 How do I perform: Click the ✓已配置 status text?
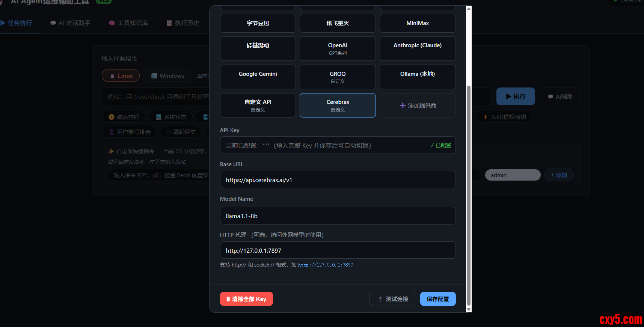coord(440,145)
